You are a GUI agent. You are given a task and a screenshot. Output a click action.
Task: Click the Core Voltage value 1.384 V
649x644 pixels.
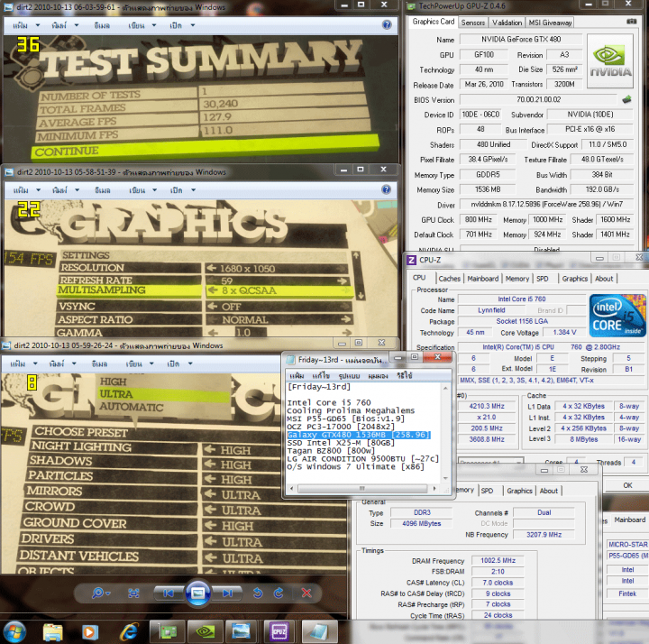564,333
